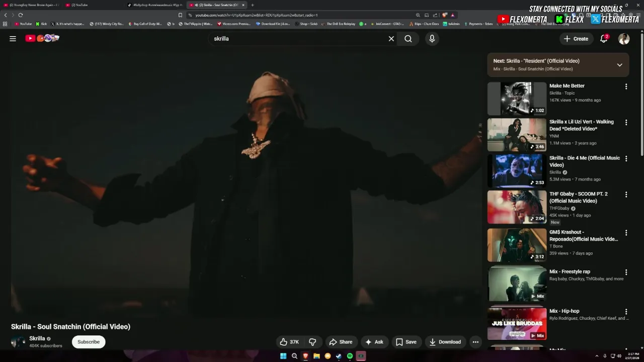Clear the search box with the X icon
The image size is (644, 362).
tap(391, 39)
